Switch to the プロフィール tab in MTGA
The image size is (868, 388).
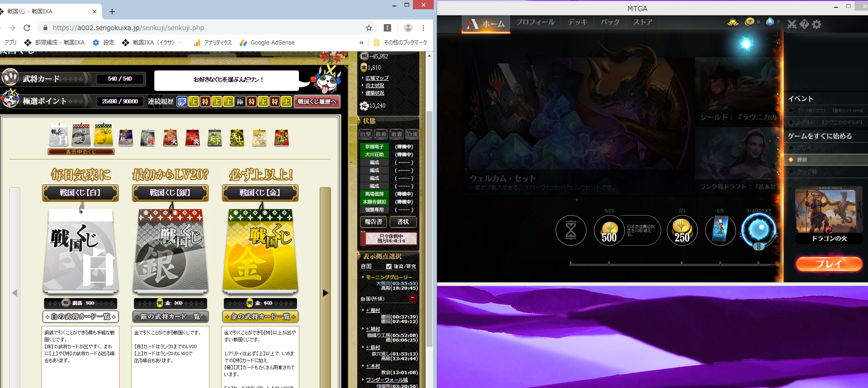pos(535,22)
